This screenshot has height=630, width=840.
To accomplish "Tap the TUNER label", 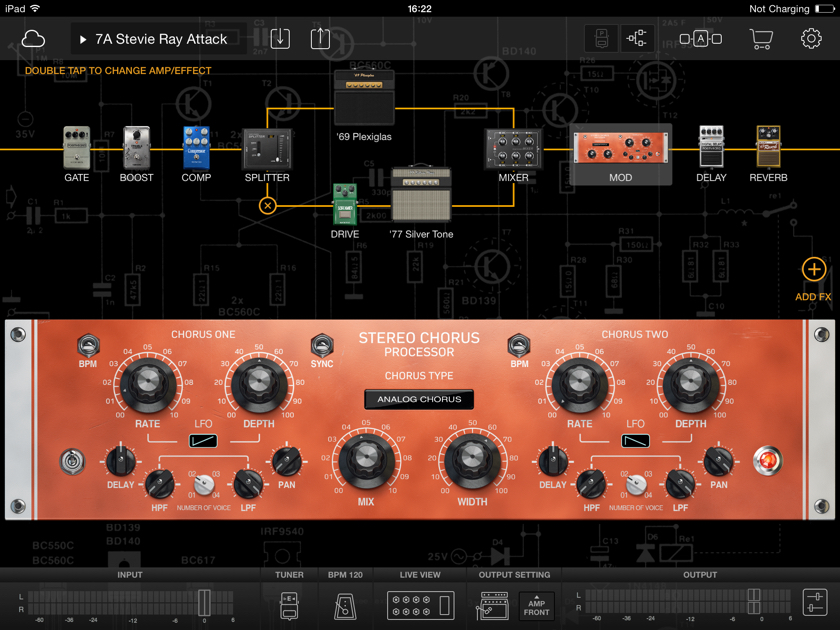I will 289,575.
